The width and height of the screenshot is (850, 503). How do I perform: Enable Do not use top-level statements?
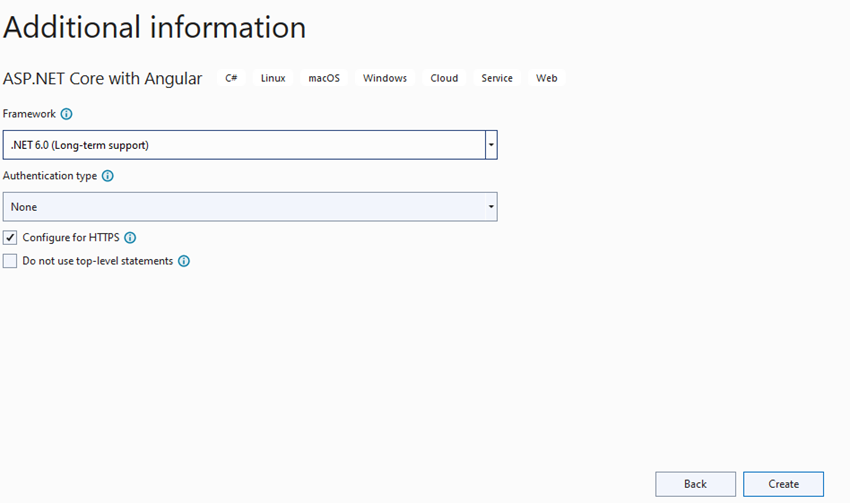(10, 261)
